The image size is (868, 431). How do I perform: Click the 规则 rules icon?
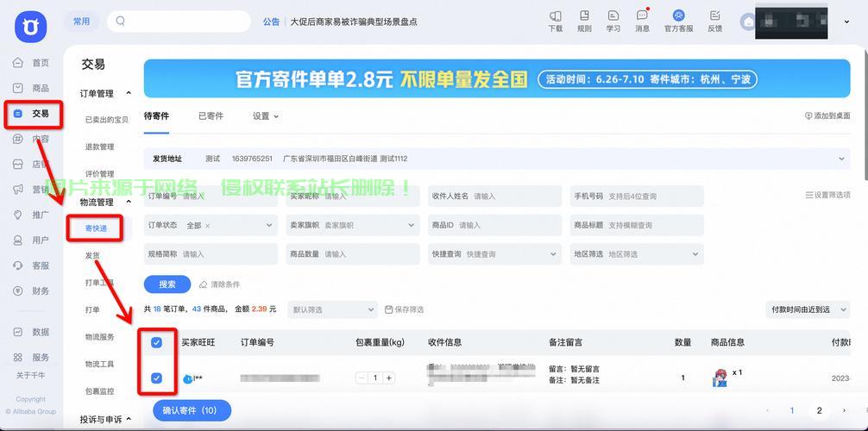point(584,21)
